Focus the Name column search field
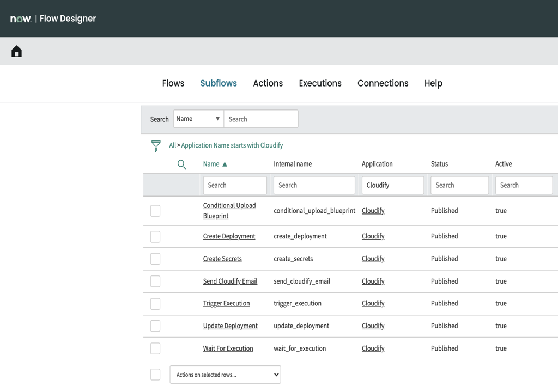 235,185
